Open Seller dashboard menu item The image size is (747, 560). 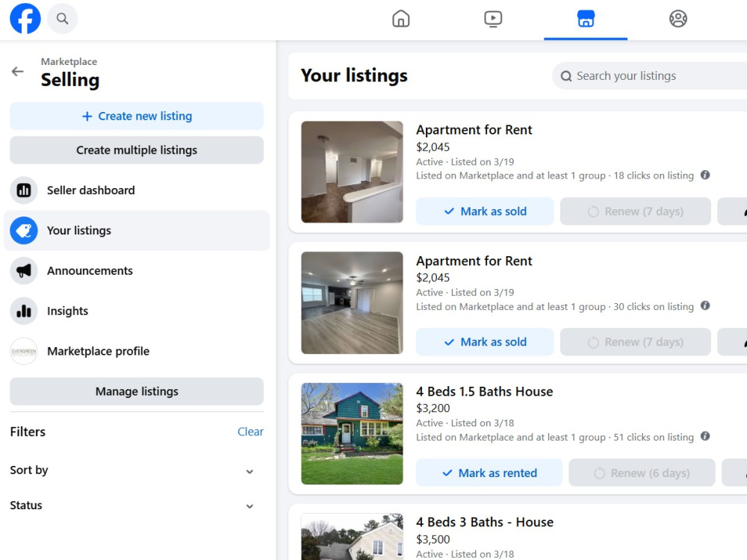(137, 190)
